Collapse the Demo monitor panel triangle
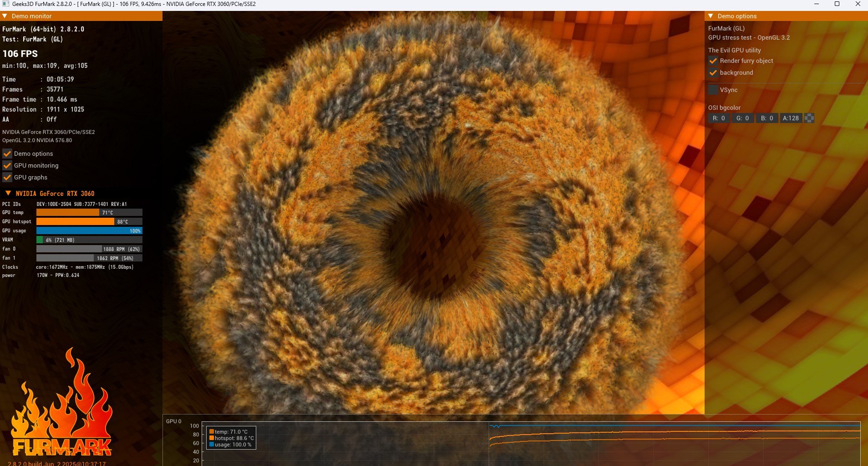The image size is (868, 466). click(x=5, y=16)
